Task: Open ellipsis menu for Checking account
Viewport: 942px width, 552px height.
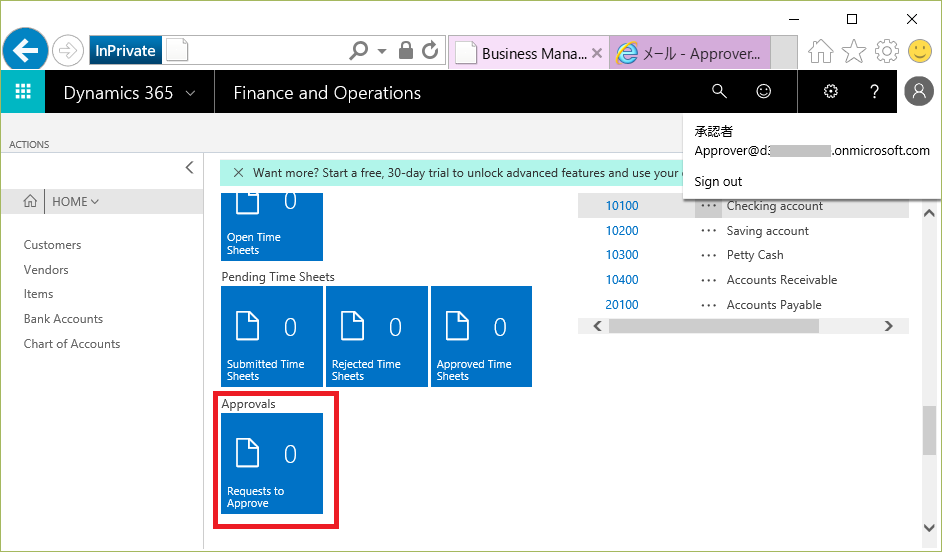Action: click(x=708, y=206)
